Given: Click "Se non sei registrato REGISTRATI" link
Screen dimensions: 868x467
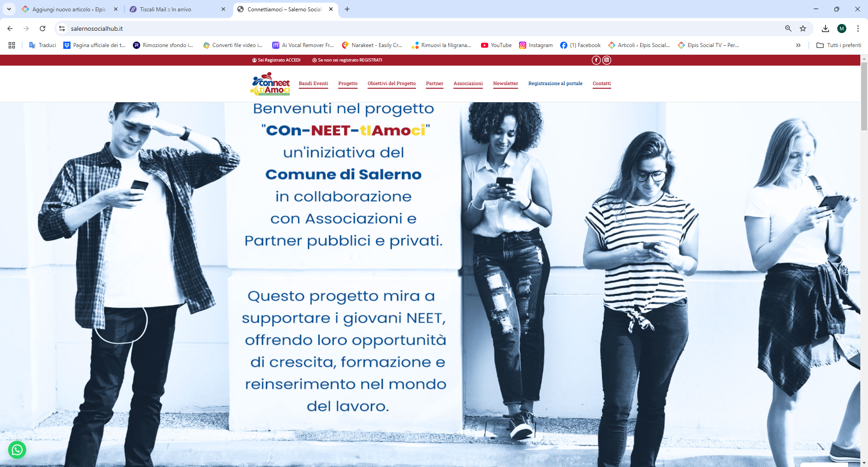Looking at the screenshot, I should [347, 60].
